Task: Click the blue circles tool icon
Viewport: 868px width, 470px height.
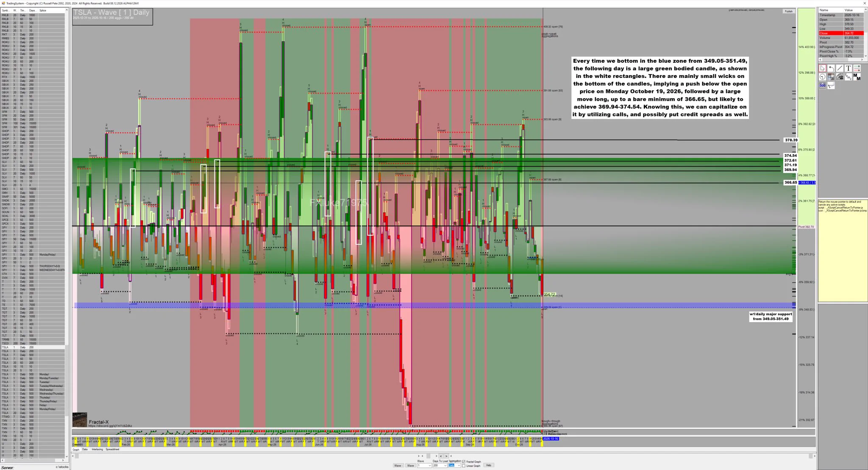Action: point(822,86)
